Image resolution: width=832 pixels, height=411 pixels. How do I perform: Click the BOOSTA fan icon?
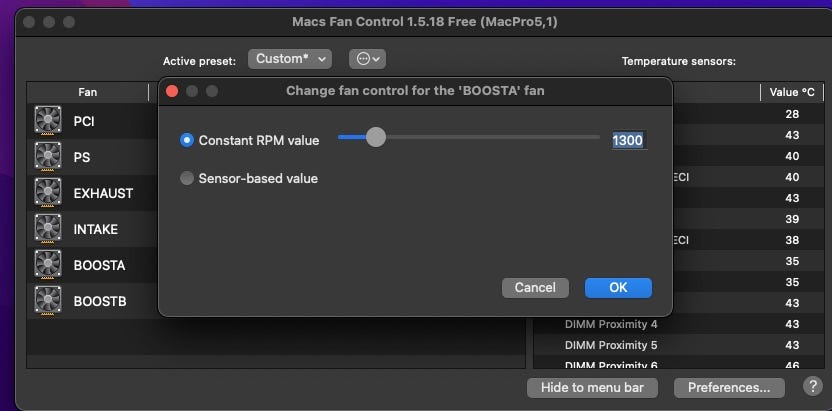coord(48,265)
